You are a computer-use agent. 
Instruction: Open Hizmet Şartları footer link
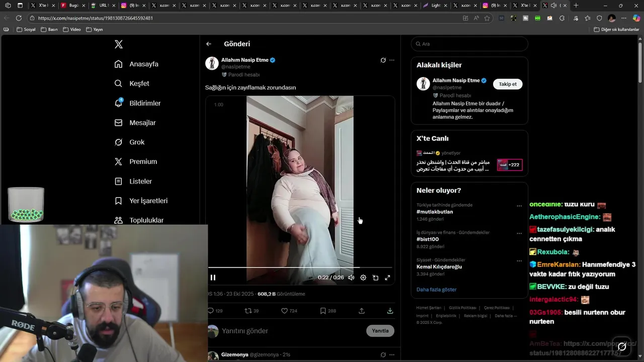tap(429, 308)
